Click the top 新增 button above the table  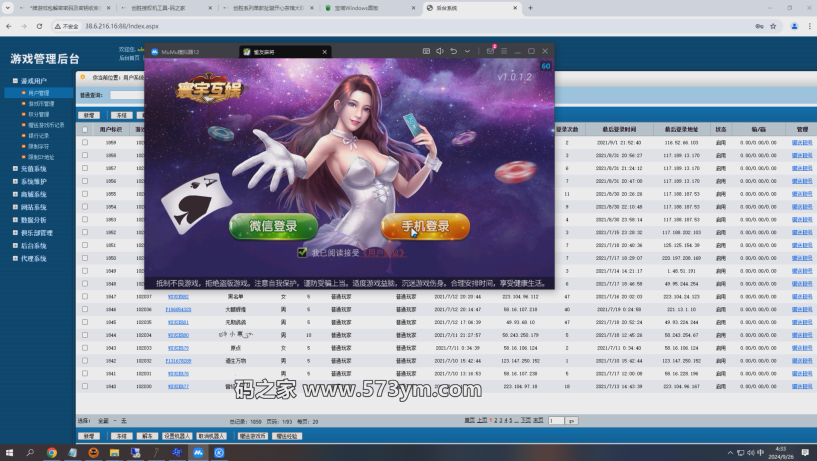tap(89, 115)
